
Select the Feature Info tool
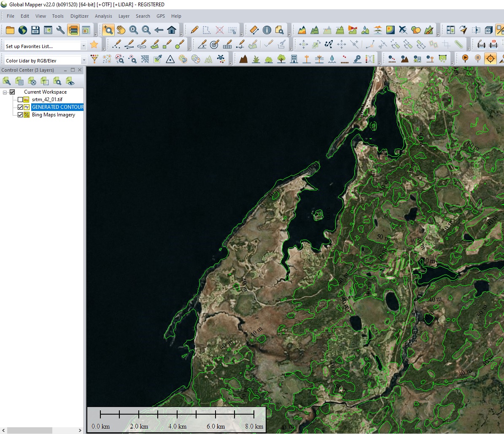point(267,30)
